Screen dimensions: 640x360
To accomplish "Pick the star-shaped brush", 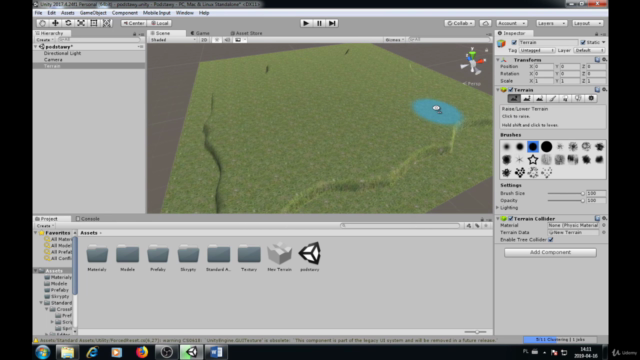I will tap(533, 160).
